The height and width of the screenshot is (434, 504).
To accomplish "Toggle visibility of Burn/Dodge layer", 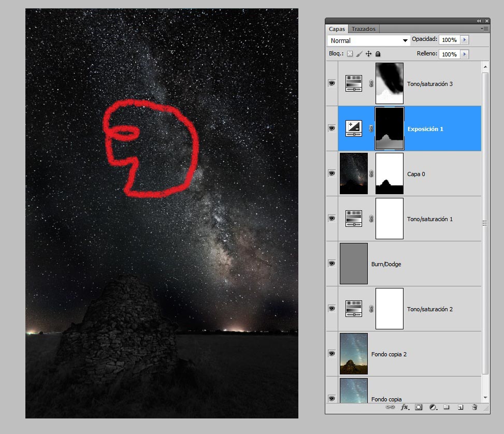I will (332, 264).
